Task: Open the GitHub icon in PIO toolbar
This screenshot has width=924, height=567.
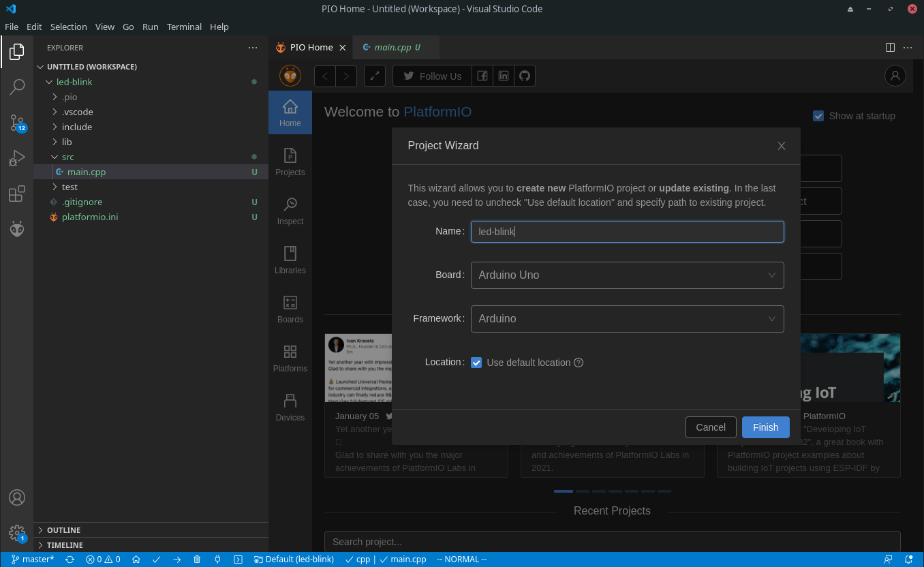Action: pyautogui.click(x=525, y=76)
